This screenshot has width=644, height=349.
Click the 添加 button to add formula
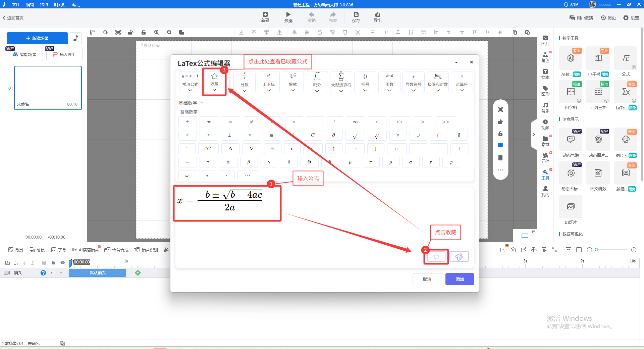(460, 279)
